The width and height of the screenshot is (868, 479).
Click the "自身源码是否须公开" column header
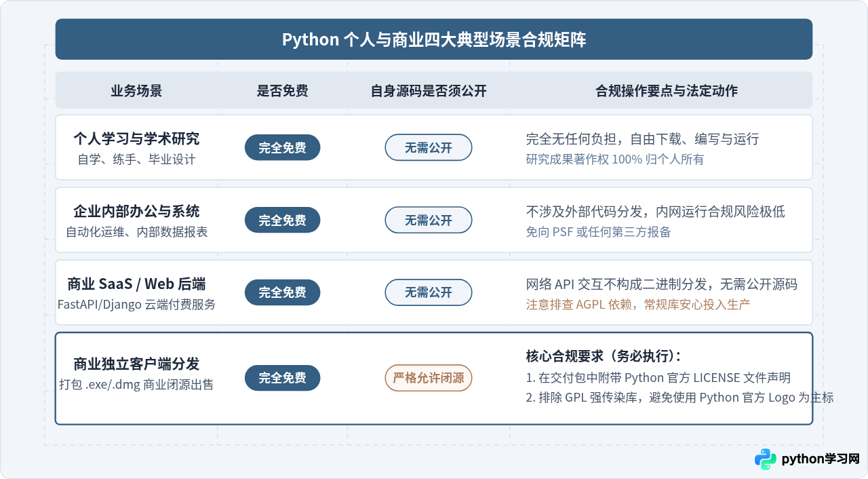429,90
